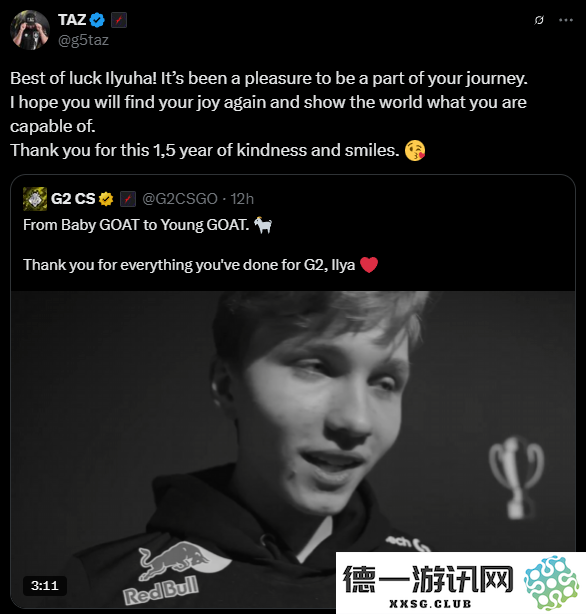The height and width of the screenshot is (614, 586).
Task: Click the 12h timestamp of quoted post
Action: (242, 199)
